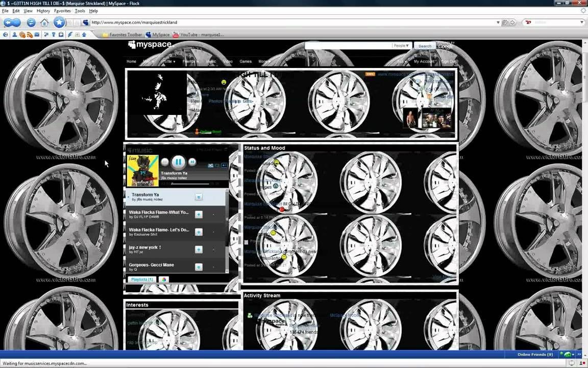Open the File menu
The image size is (588, 368).
(x=5, y=11)
